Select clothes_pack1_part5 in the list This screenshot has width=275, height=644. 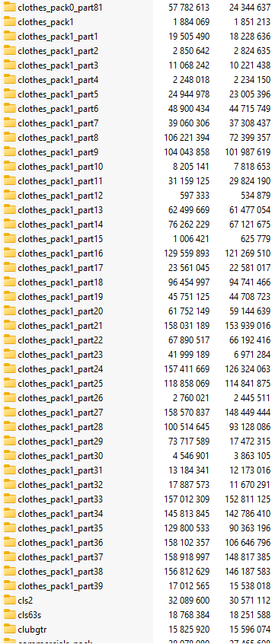[x=58, y=94]
